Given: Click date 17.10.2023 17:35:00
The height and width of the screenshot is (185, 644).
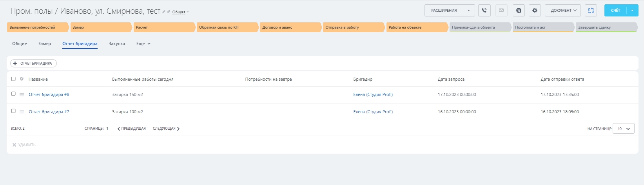Looking at the screenshot, I should [x=560, y=94].
